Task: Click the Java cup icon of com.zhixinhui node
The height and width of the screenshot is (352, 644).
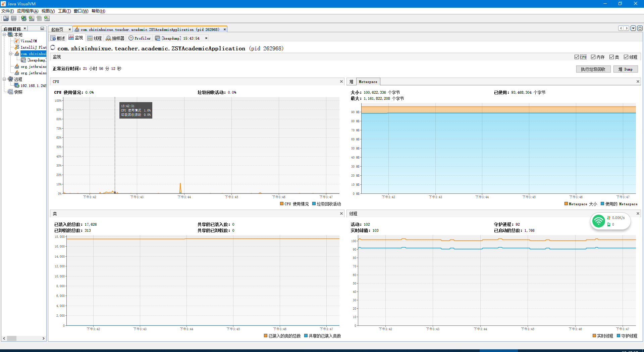Action: (x=17, y=54)
